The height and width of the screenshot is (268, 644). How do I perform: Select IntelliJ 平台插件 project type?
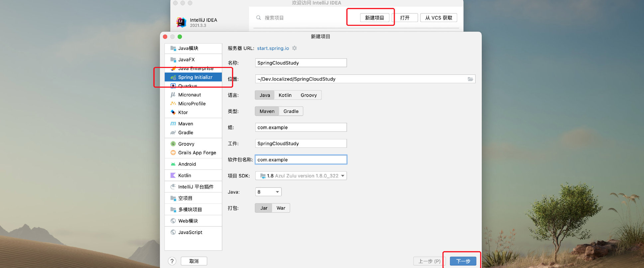pos(193,187)
